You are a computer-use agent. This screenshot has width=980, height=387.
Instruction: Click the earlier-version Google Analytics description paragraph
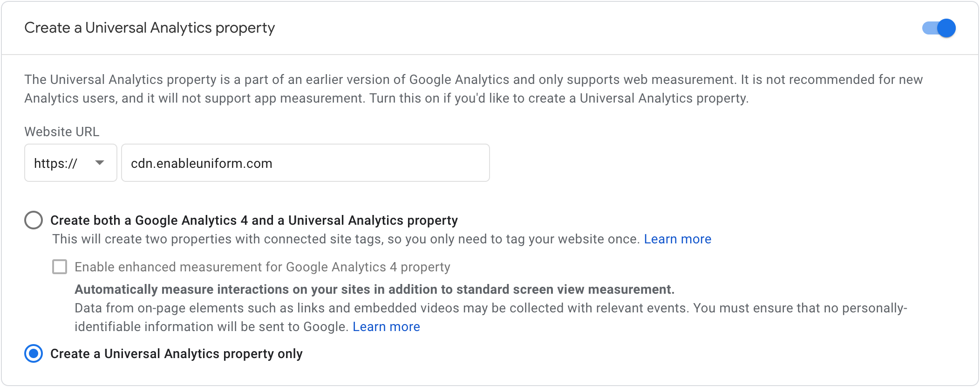coord(474,89)
